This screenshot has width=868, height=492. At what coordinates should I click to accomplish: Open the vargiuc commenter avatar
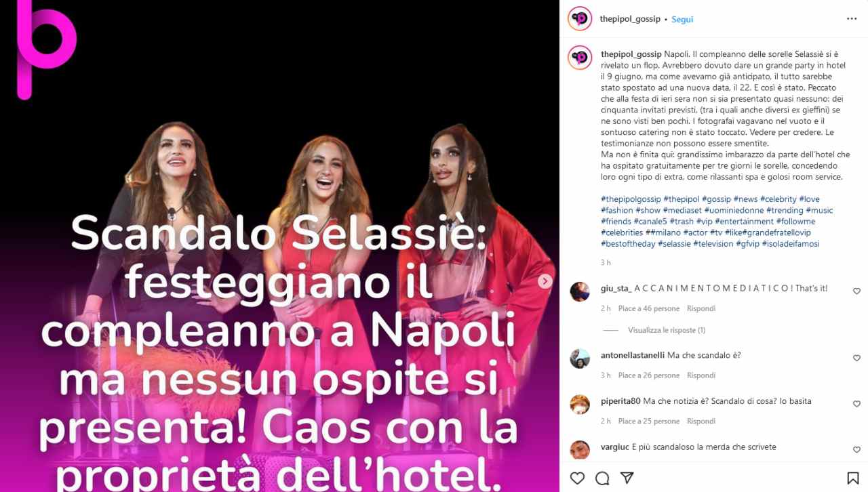(580, 450)
